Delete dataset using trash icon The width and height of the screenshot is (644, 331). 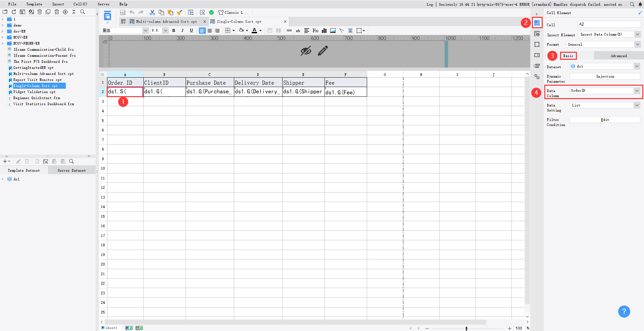coord(27,161)
